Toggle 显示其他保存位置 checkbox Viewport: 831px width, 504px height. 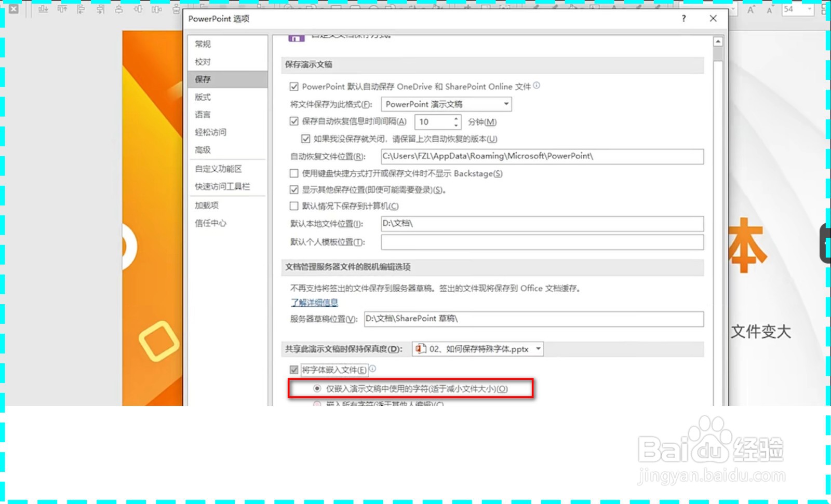[294, 190]
